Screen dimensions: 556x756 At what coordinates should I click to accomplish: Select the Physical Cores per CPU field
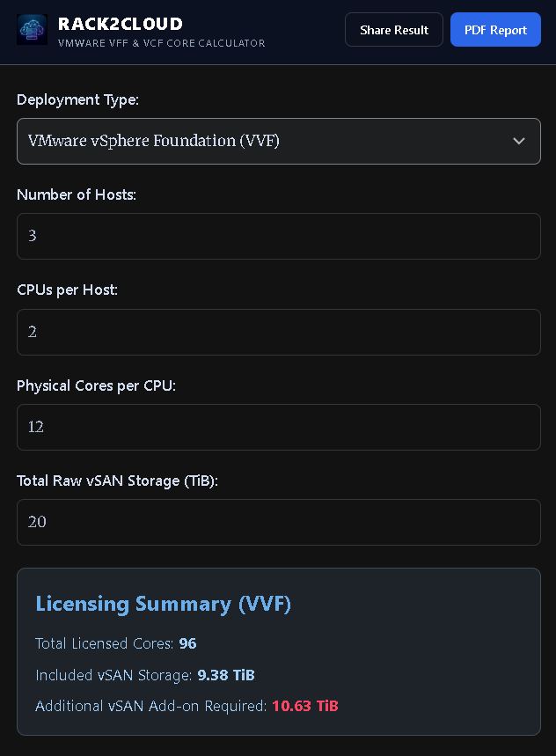279,427
